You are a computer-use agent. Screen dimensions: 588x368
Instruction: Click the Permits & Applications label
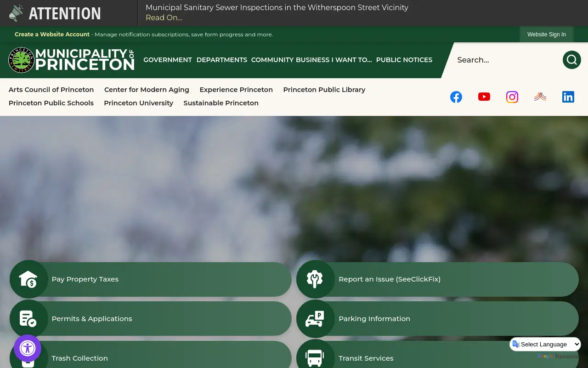pyautogui.click(x=92, y=319)
